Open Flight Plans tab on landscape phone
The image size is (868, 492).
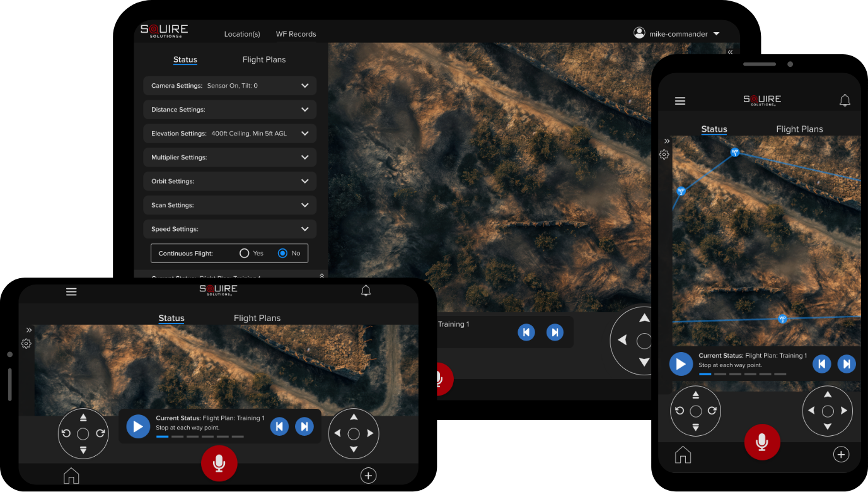coord(257,319)
